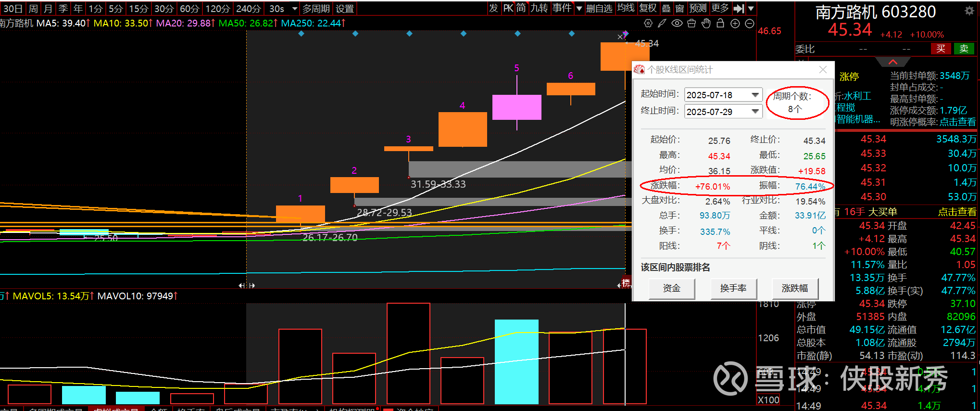Open quote panel settings gear icon

(969, 11)
